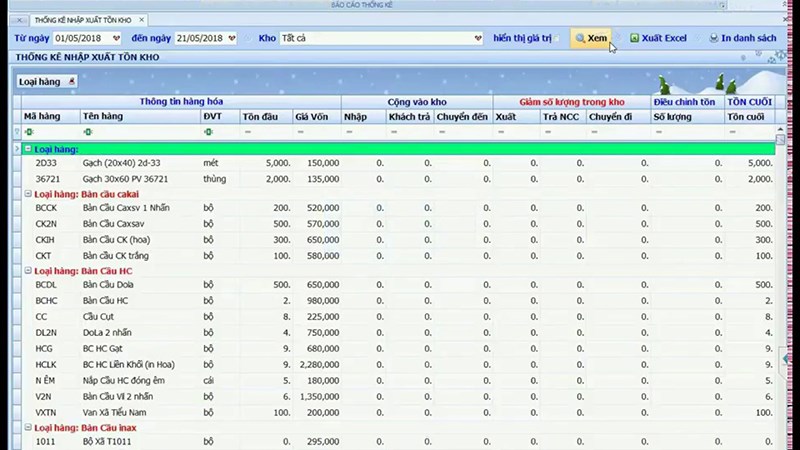Collapse the unnamed Loại hàng group
Viewport: 800px width, 450px height.
28,149
